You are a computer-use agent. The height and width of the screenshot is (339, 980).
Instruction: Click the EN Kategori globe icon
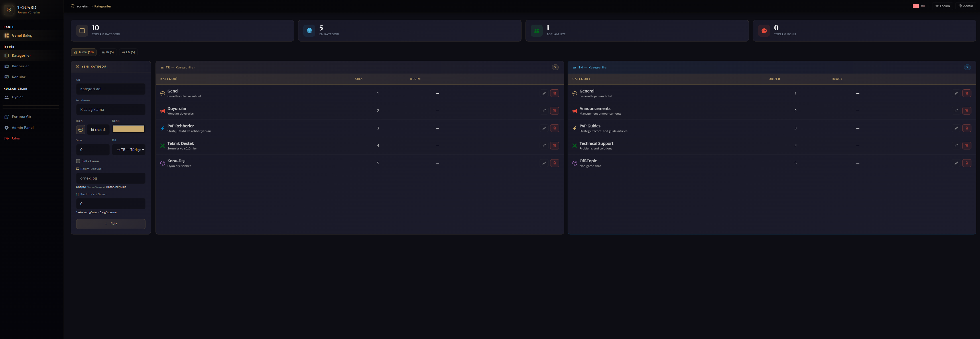[x=309, y=30]
